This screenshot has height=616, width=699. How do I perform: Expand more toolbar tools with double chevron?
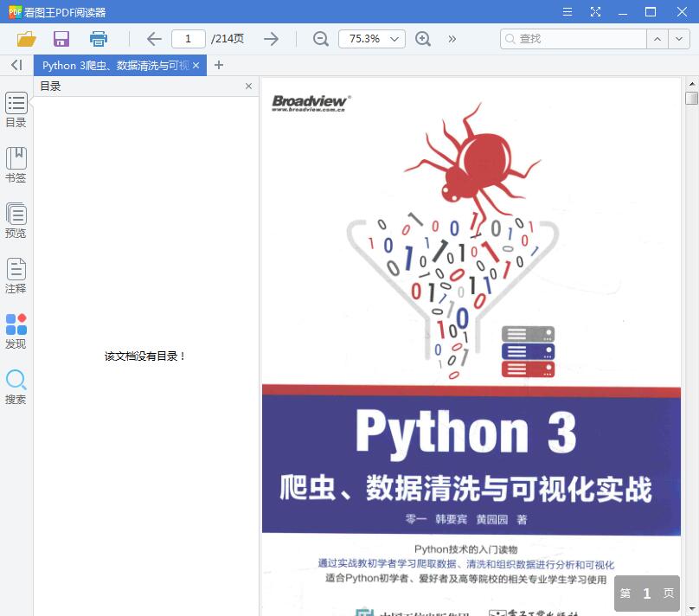pyautogui.click(x=452, y=39)
